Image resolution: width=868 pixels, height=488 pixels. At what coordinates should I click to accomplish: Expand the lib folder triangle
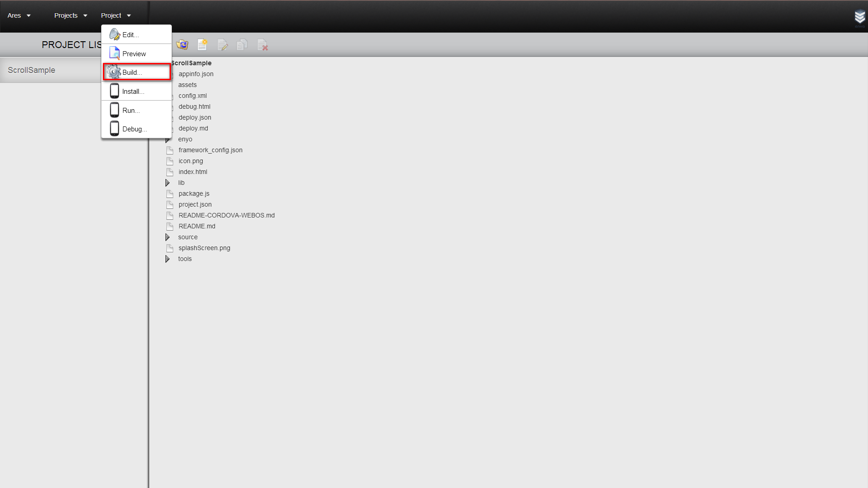(167, 183)
